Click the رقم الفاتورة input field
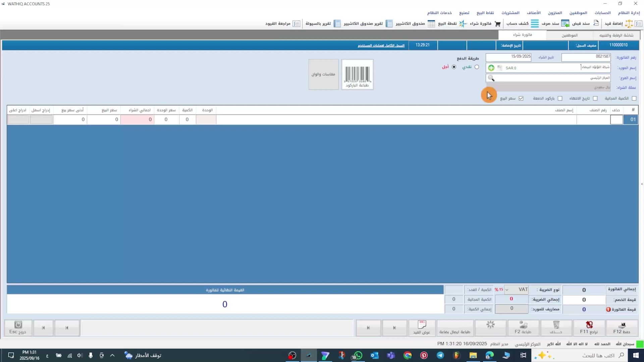The width and height of the screenshot is (644, 362). [586, 57]
